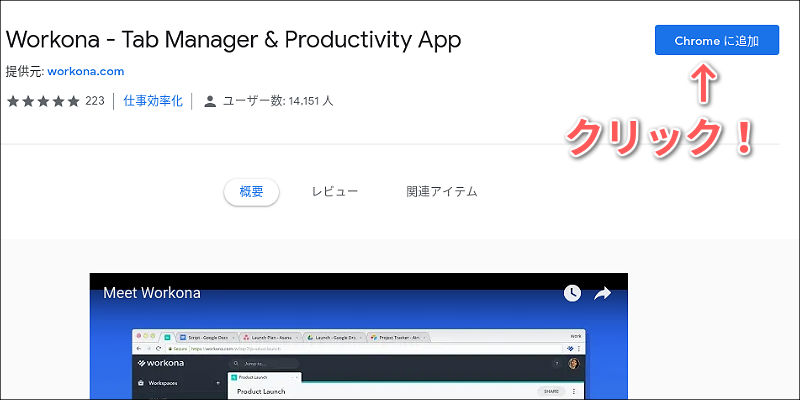Open the workona.com provider link
Viewport: 800px width, 400px height.
86,71
